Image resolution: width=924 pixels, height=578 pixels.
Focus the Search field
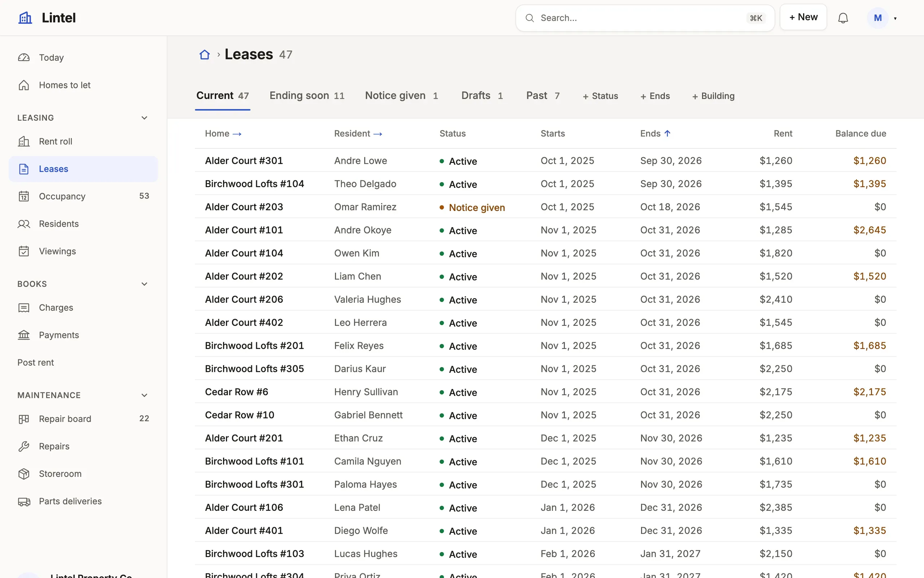645,18
